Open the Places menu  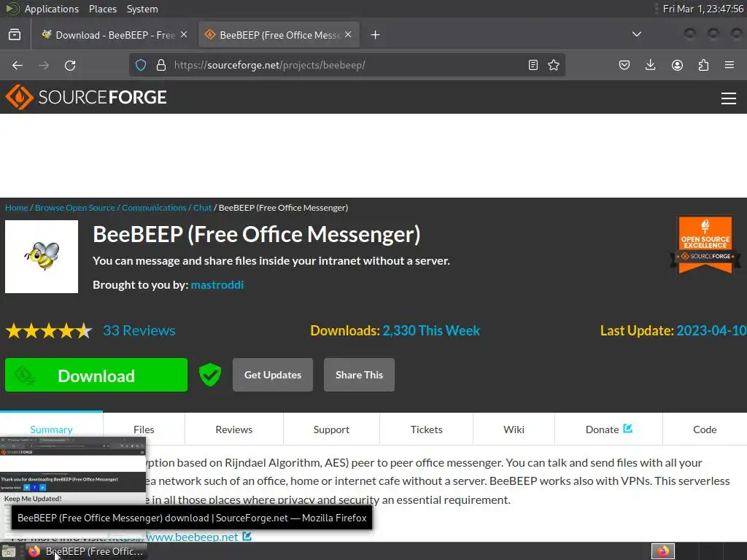(102, 9)
